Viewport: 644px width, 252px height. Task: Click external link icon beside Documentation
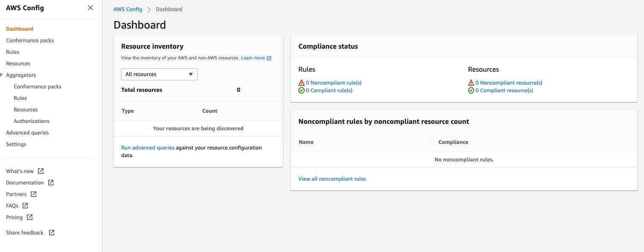51,182
